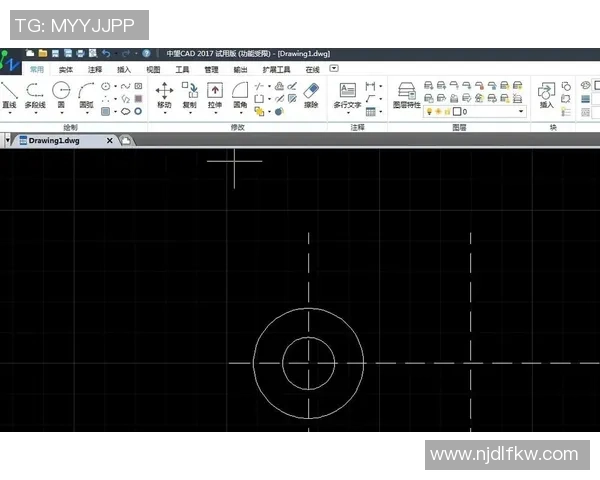600x480 pixels.
Task: Expand the 圆弧 (Arc) tool dropdown arrow
Action: click(x=87, y=113)
